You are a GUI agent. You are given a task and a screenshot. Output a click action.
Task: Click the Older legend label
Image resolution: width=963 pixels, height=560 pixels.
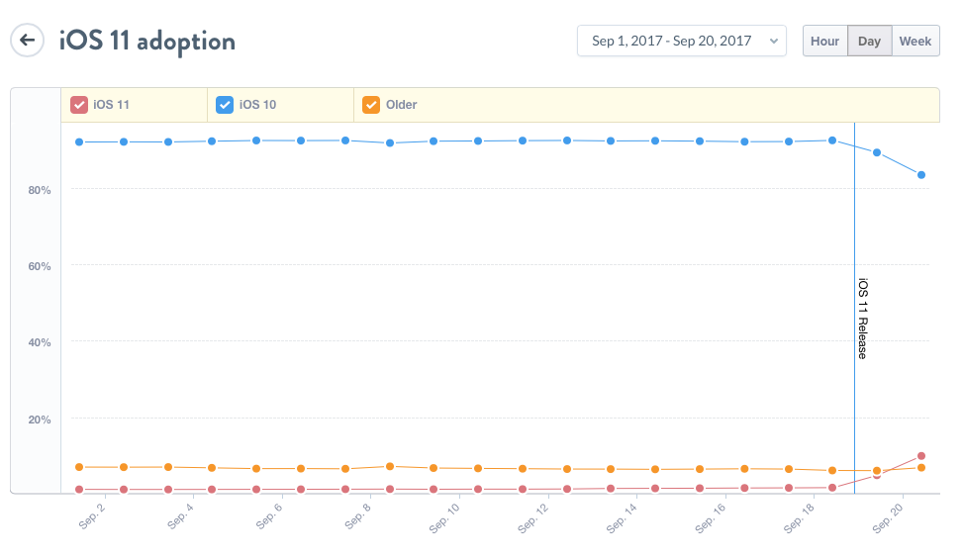pos(402,105)
